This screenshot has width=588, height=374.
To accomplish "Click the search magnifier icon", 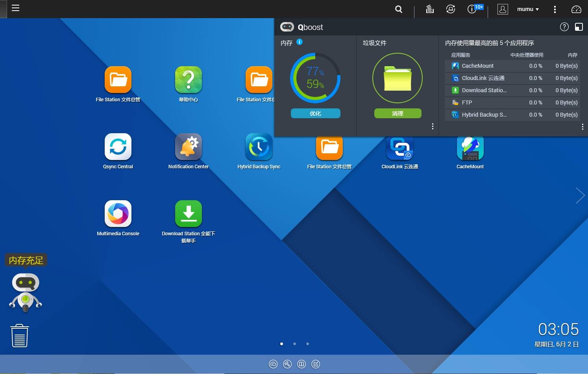I will coord(399,9).
